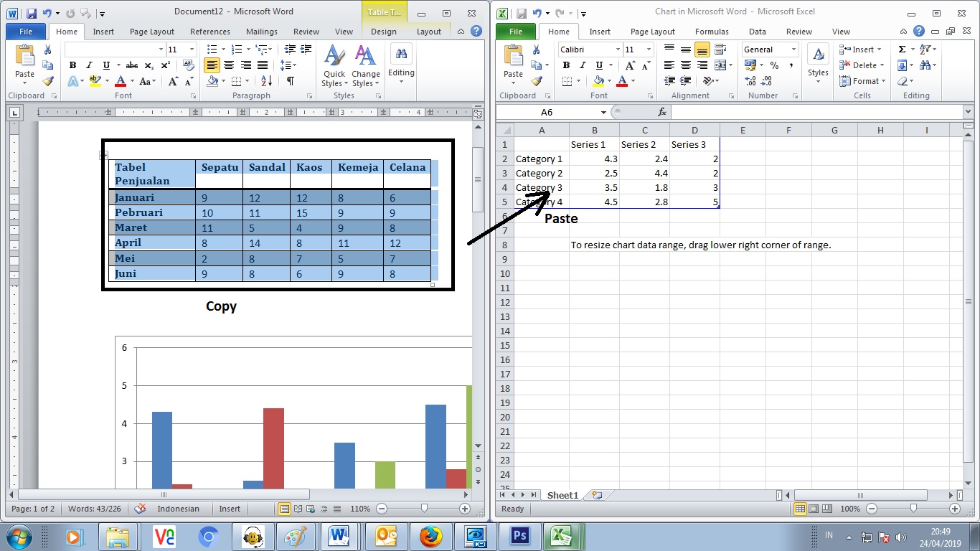Toggle Italic in Word Font group
The height and width of the screenshot is (551, 980).
click(90, 65)
